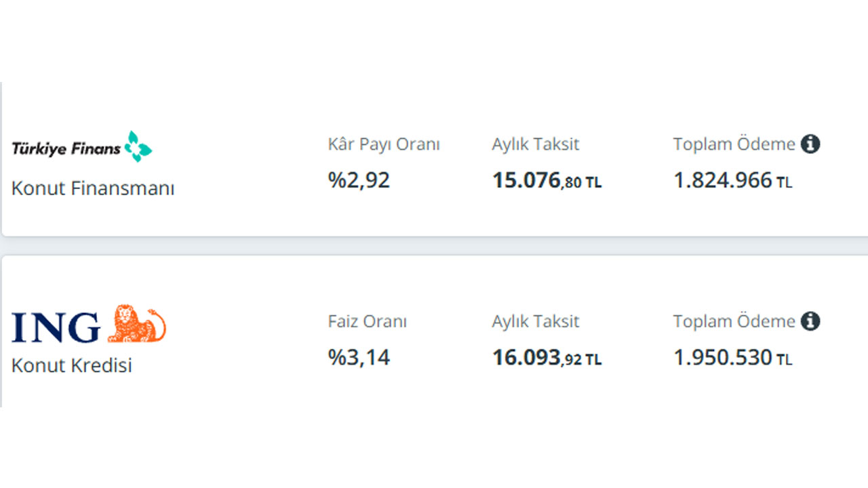Click the 16.093,92 TL monthly installment
This screenshot has width=868, height=488.
tap(547, 358)
